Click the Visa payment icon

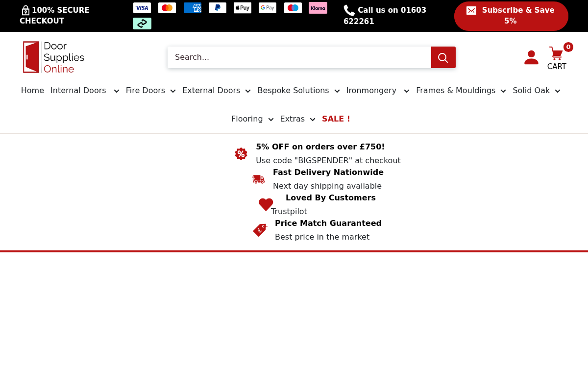142,7
